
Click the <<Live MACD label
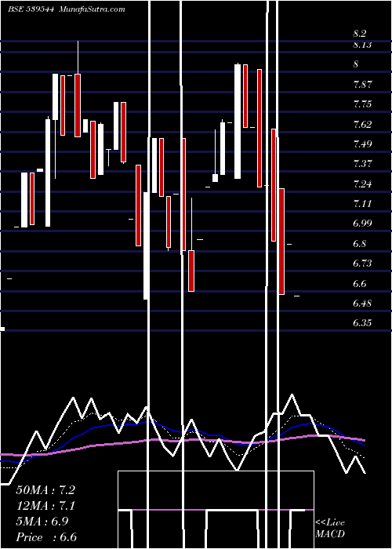click(330, 528)
